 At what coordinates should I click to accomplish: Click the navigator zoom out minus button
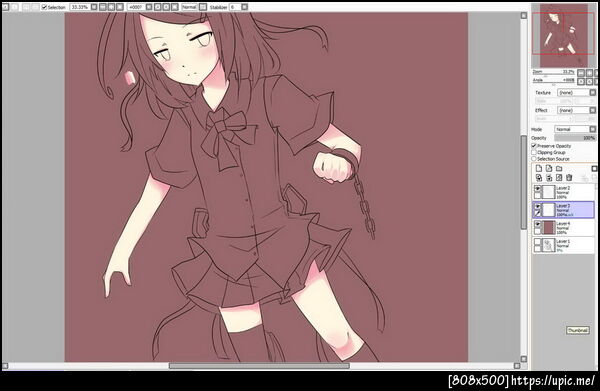click(581, 73)
